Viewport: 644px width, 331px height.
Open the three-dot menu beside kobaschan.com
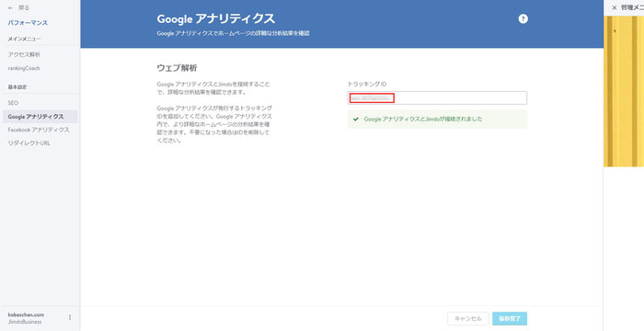tap(70, 317)
